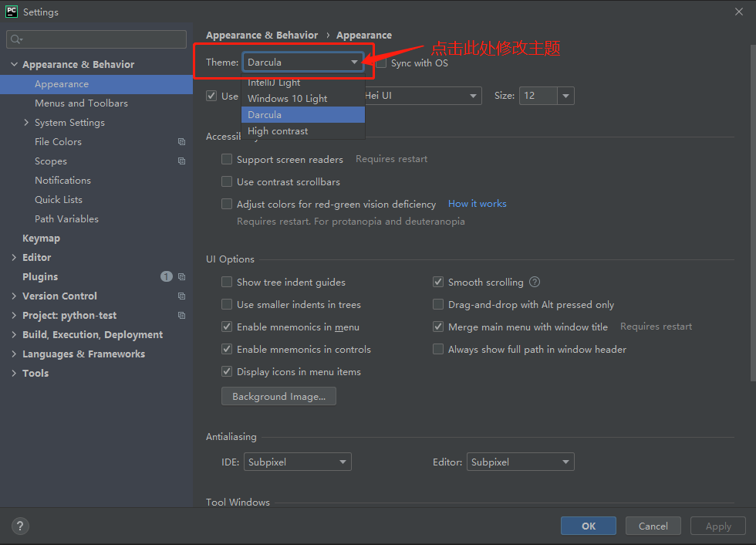Viewport: 756px width, 545px height.
Task: Click the Help question mark icon bottom-left
Action: pyautogui.click(x=20, y=526)
